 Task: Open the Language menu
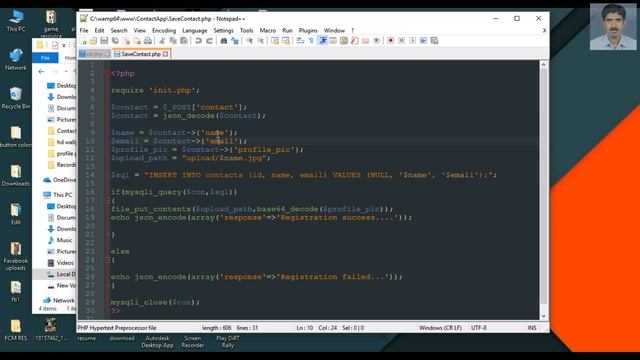195,31
